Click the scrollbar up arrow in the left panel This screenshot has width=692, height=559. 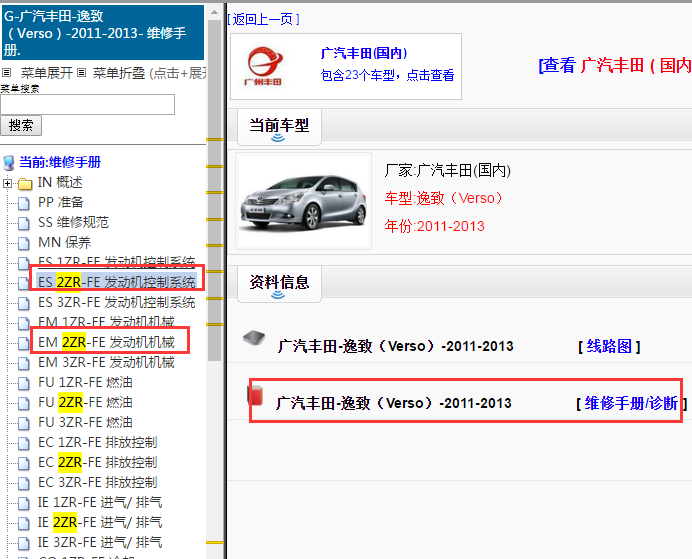click(214, 12)
